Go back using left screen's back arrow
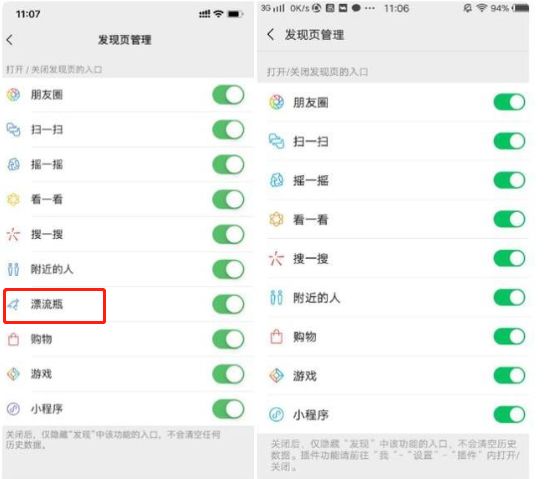Image resolution: width=546 pixels, height=479 pixels. click(x=10, y=40)
